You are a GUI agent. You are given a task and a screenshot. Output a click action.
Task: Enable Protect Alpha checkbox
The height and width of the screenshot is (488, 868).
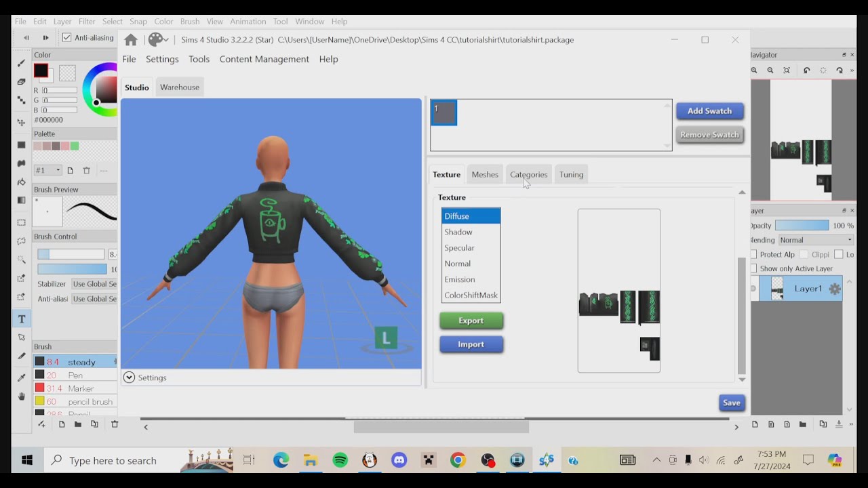coord(754,254)
